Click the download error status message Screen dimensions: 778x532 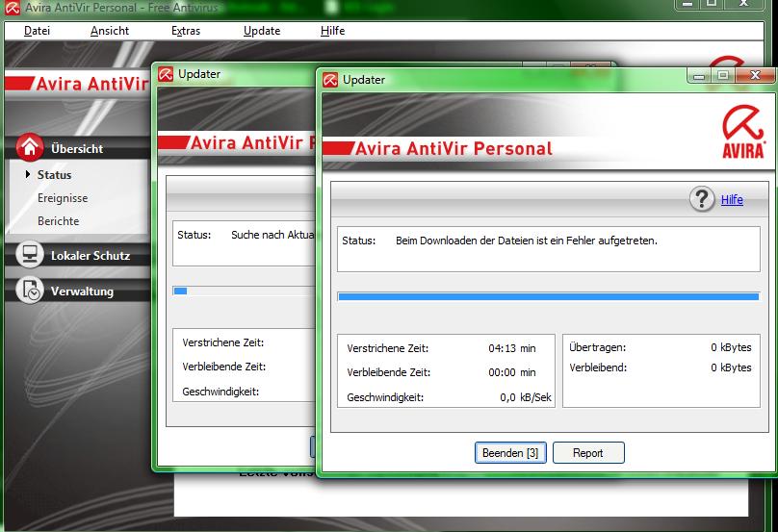click(527, 241)
